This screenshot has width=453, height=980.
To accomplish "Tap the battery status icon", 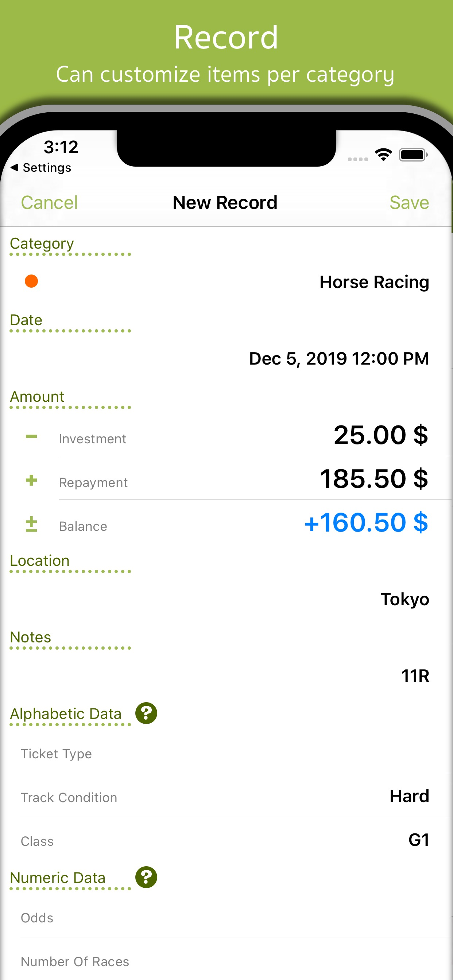I will click(413, 155).
